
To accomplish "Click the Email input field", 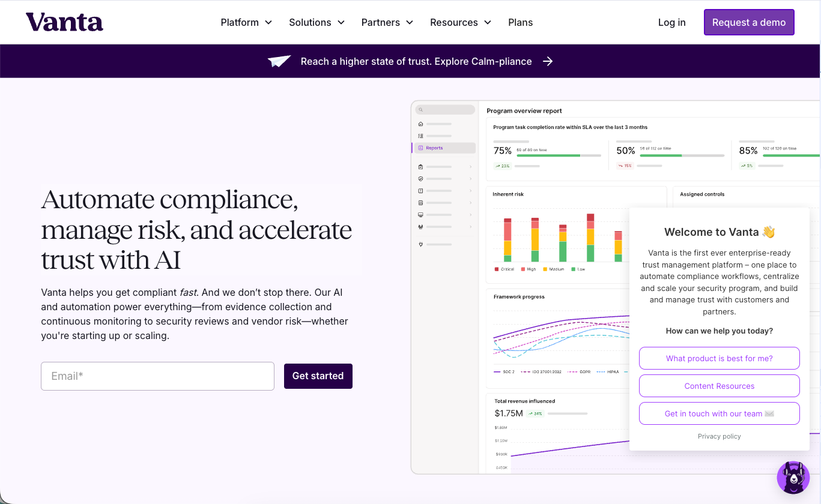I will 157,376.
